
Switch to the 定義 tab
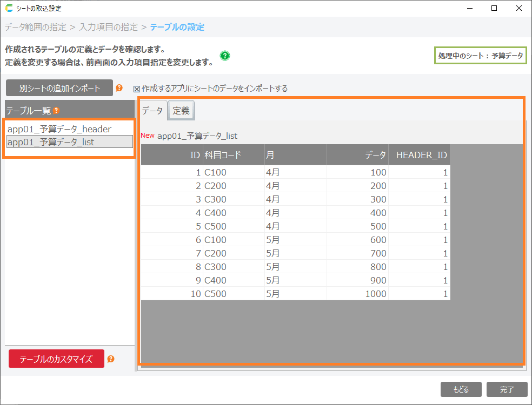(x=181, y=111)
